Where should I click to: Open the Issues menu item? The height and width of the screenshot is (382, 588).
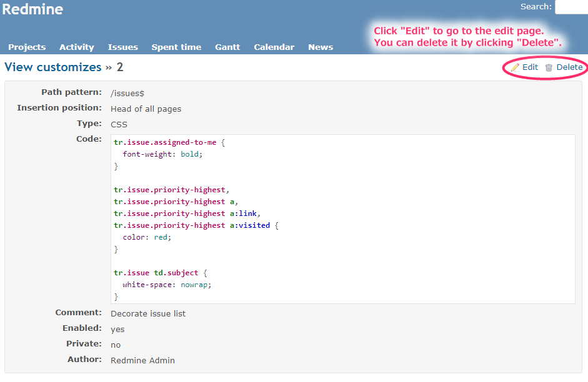click(x=122, y=47)
